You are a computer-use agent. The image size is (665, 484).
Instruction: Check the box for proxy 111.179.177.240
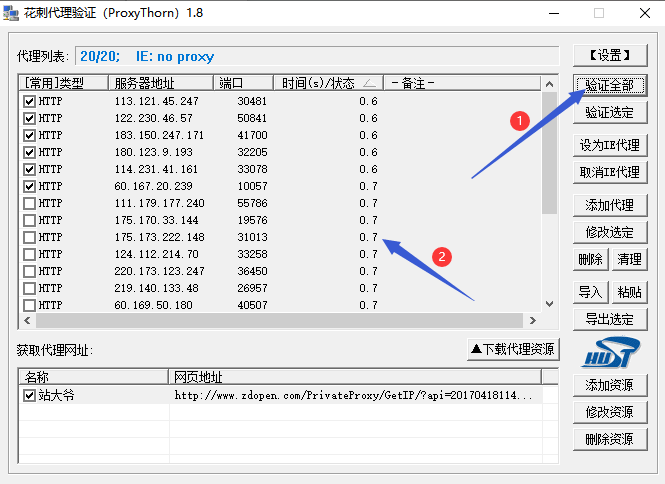(29, 203)
